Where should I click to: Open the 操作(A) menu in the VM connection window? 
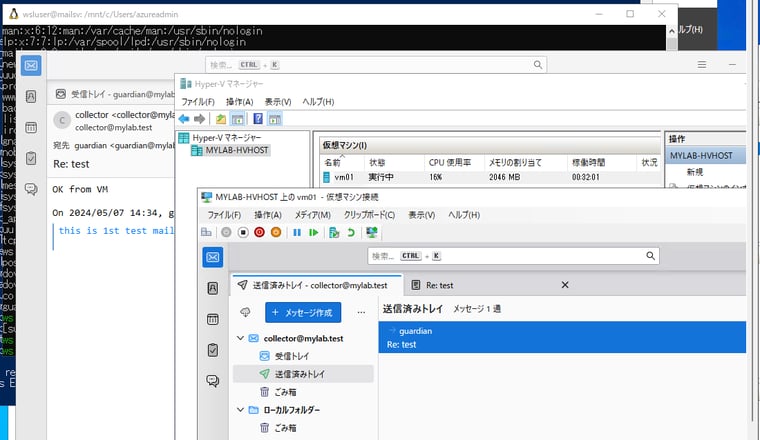(268, 215)
